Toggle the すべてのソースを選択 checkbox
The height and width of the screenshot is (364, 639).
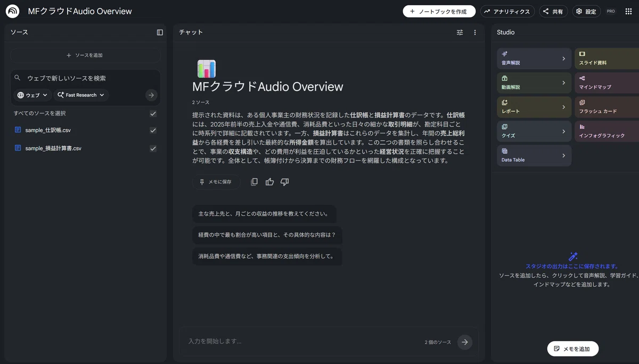coord(153,114)
